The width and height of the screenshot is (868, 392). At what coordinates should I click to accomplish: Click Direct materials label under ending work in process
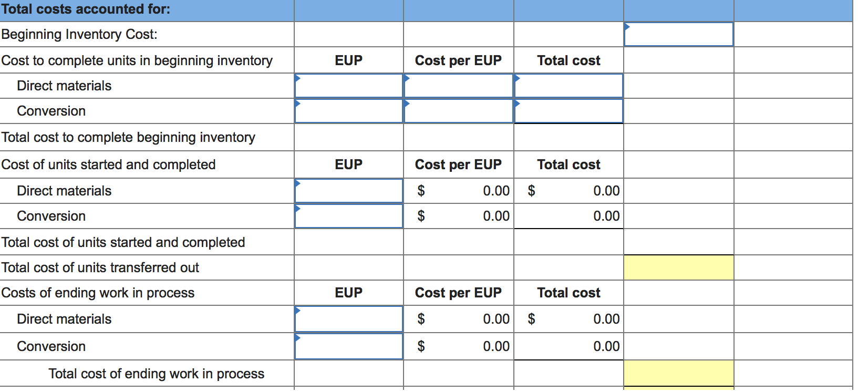(64, 319)
